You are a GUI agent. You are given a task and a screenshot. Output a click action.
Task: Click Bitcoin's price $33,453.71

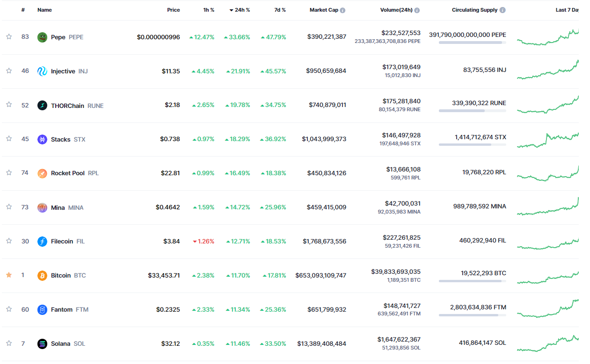(x=164, y=275)
